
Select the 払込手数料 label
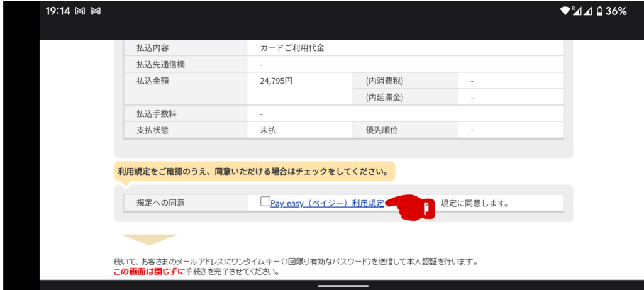(x=155, y=114)
